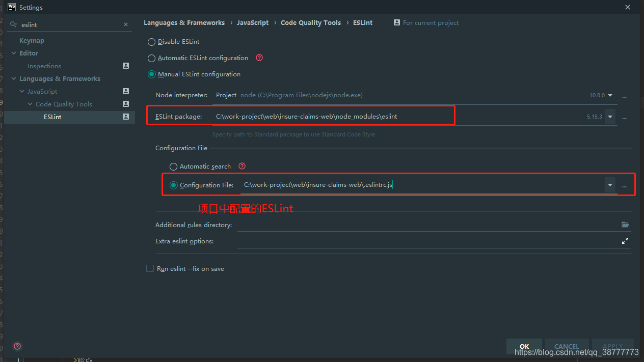Viewport: 644px width, 362px height.
Task: Select the Configuration File radio button
Action: point(173,185)
